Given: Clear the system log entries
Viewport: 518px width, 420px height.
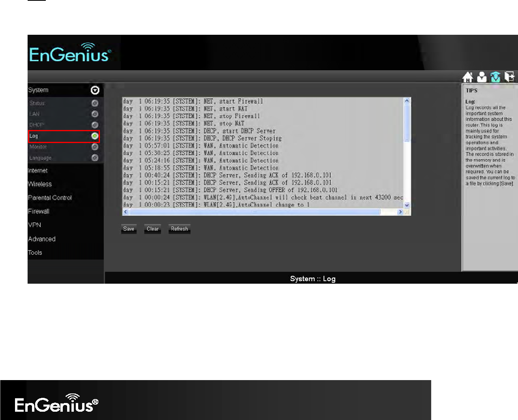Looking at the screenshot, I should pos(153,229).
